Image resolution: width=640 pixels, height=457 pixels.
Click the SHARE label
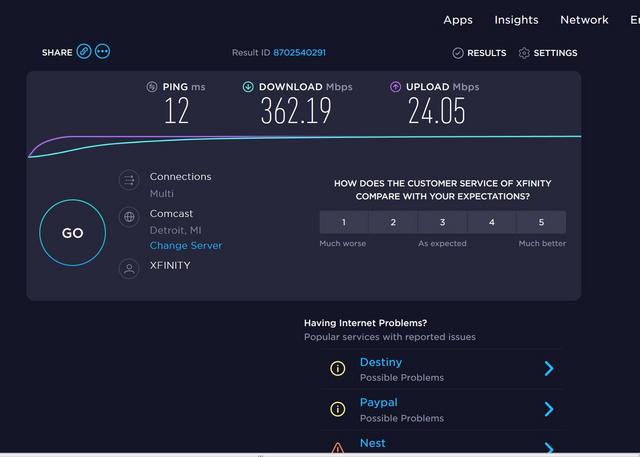[57, 53]
